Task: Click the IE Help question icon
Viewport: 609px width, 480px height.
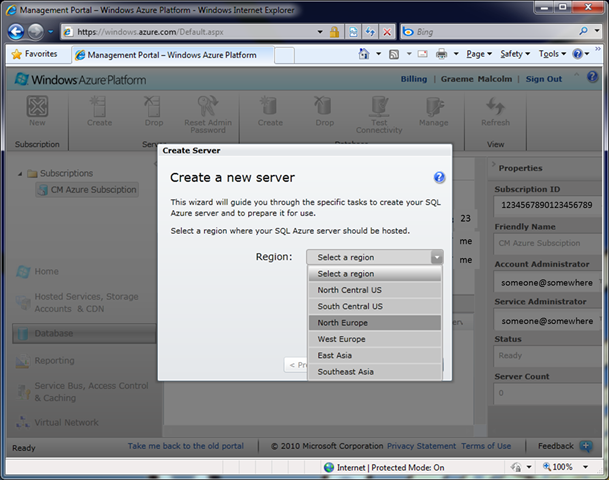Action: coord(578,54)
